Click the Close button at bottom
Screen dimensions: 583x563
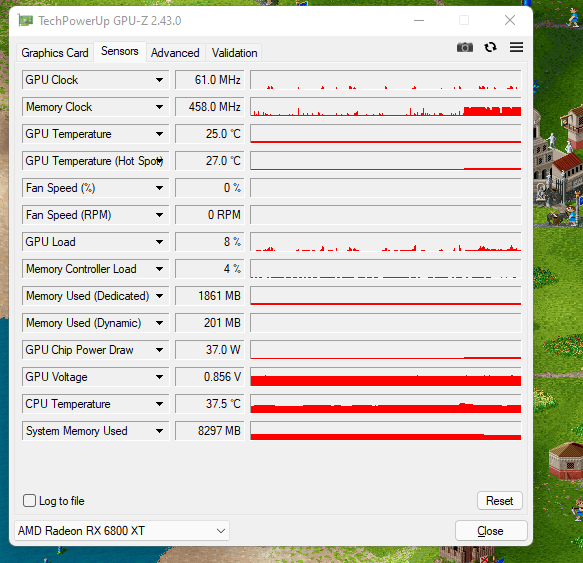(491, 531)
